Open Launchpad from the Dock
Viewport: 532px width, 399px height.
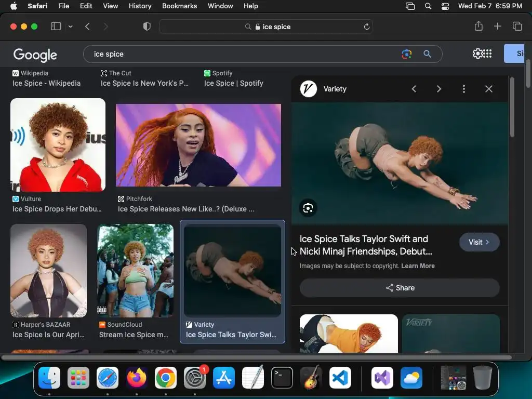(x=78, y=377)
